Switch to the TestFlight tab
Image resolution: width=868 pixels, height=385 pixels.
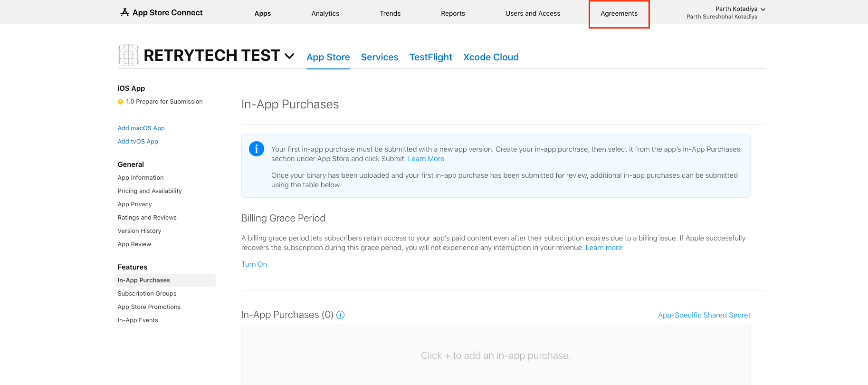(431, 57)
